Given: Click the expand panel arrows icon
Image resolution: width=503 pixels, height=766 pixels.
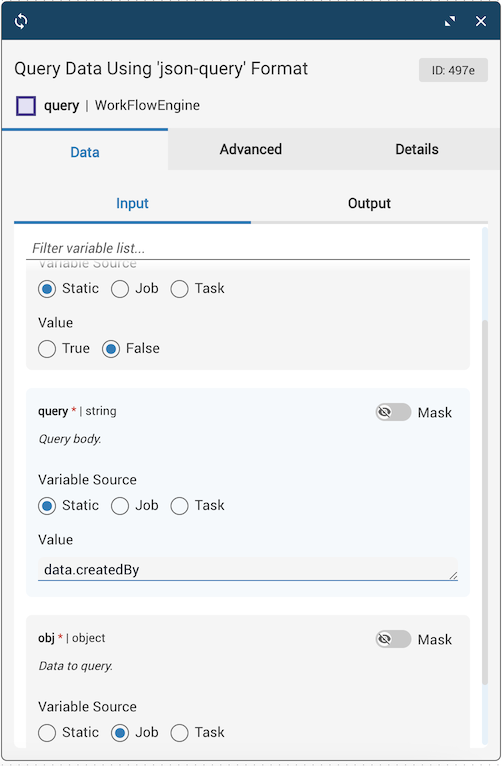Looking at the screenshot, I should click(450, 21).
